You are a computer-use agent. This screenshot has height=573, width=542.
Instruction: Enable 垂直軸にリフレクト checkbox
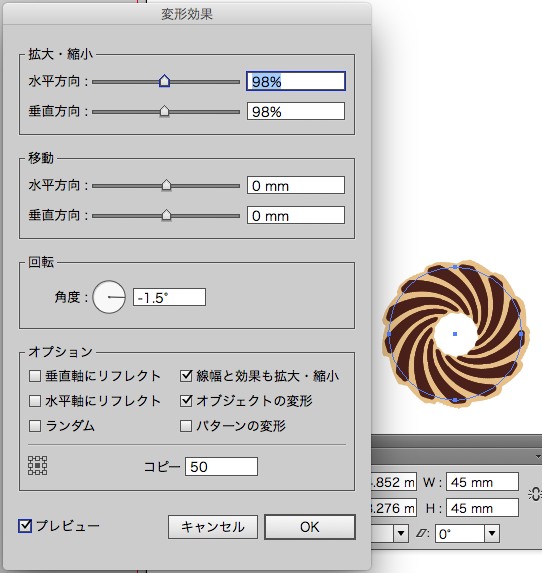(35, 376)
